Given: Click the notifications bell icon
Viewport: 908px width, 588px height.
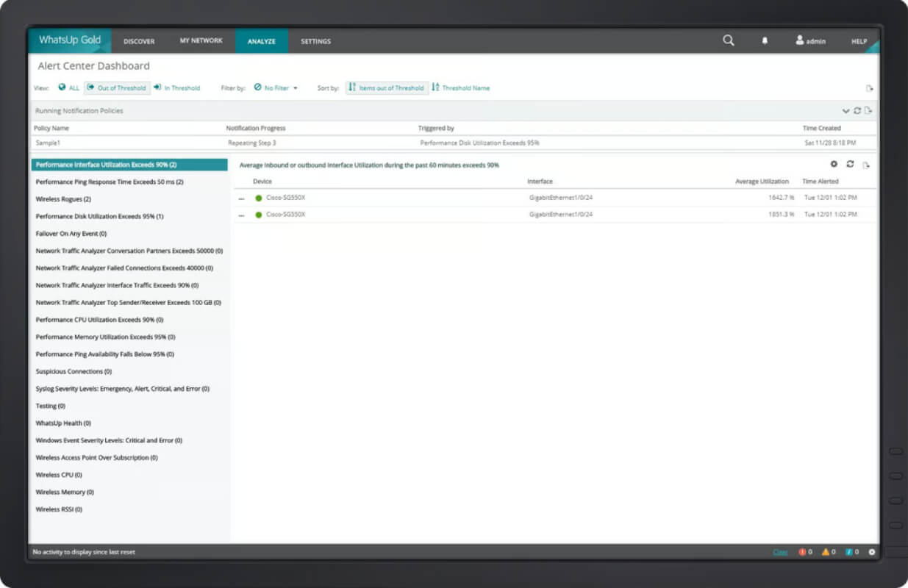Looking at the screenshot, I should [x=765, y=41].
